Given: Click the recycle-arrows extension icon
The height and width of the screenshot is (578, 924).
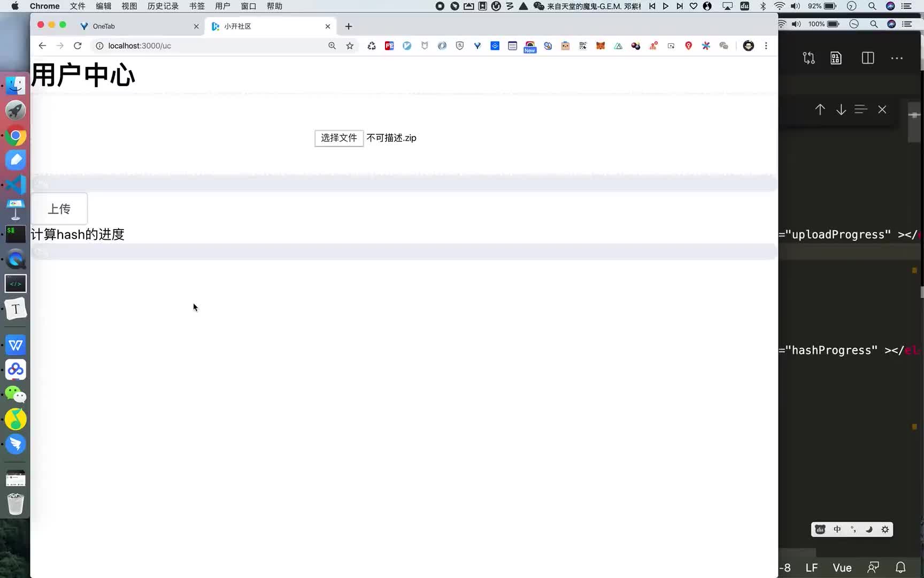Looking at the screenshot, I should tap(372, 46).
